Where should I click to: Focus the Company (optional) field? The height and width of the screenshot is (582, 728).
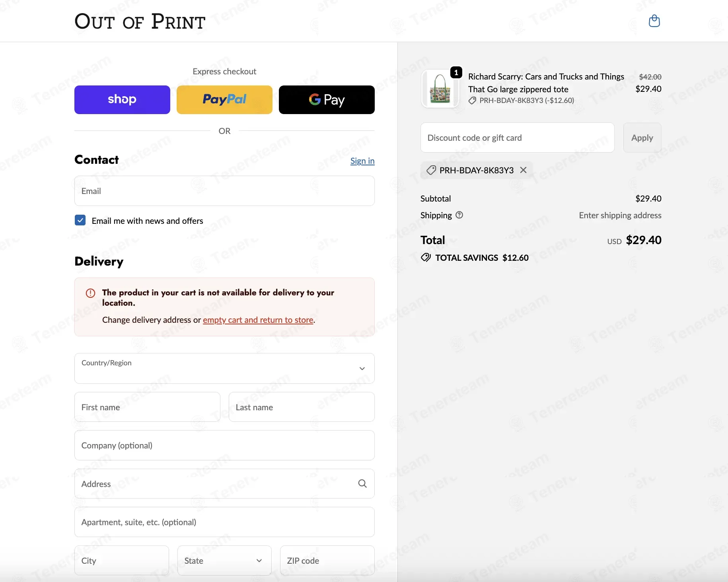(x=224, y=445)
